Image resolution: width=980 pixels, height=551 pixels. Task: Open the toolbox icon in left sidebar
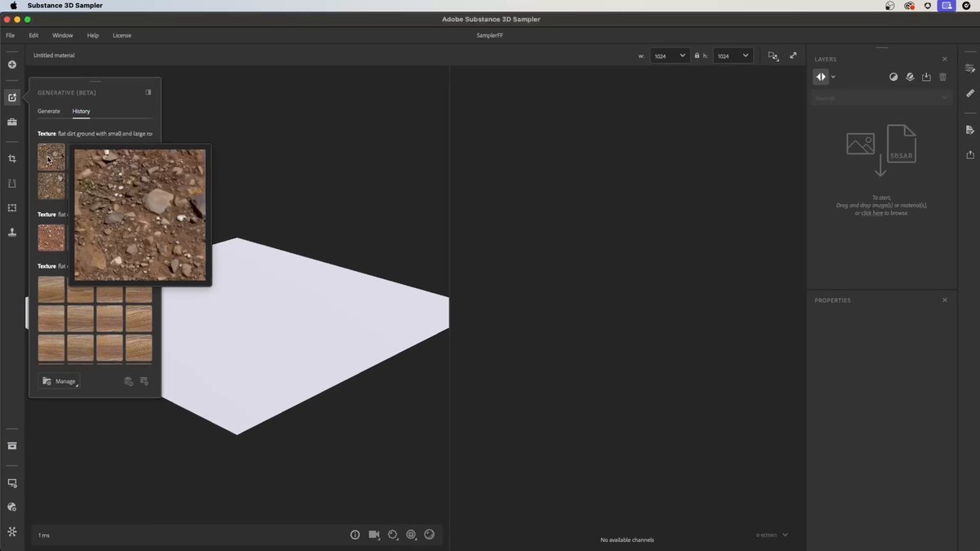12,122
